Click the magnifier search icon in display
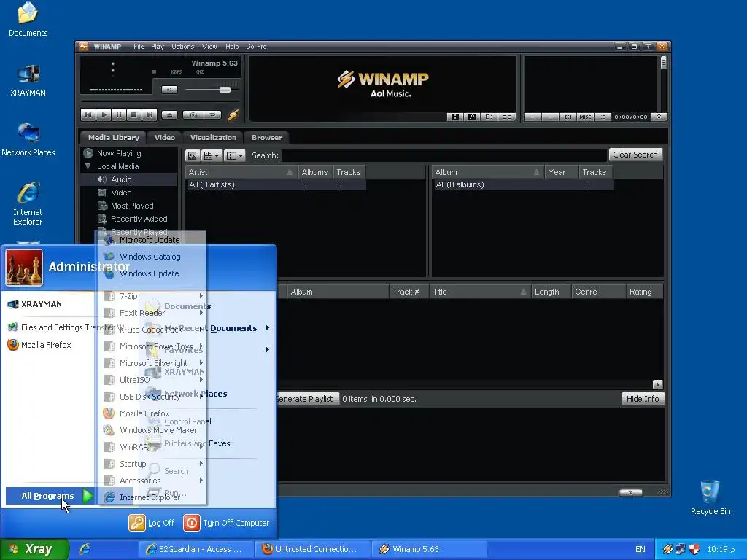747x560 pixels. [472, 117]
